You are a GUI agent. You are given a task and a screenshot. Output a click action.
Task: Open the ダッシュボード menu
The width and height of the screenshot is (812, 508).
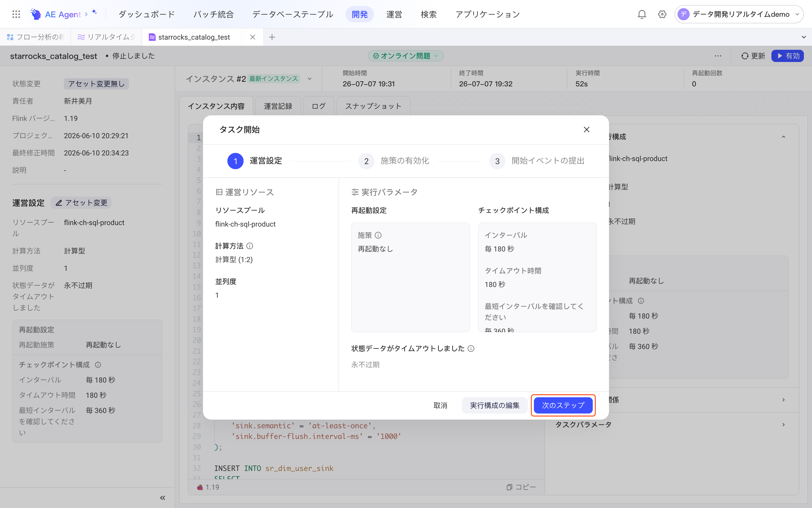pyautogui.click(x=147, y=14)
